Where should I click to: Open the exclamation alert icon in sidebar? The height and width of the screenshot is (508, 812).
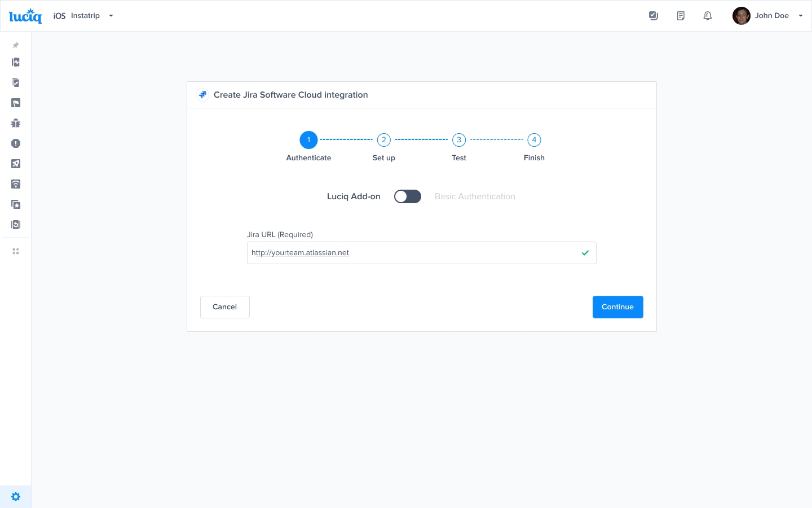click(16, 143)
